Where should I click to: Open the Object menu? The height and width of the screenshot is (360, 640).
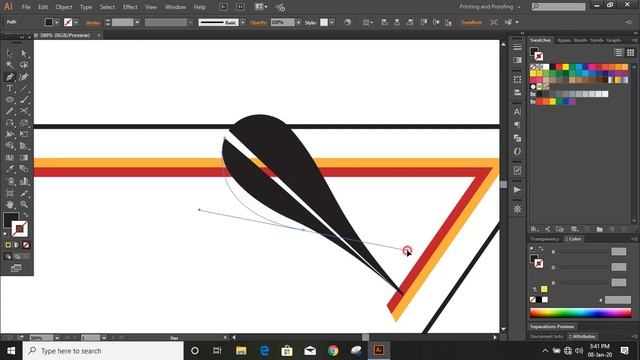click(x=64, y=7)
